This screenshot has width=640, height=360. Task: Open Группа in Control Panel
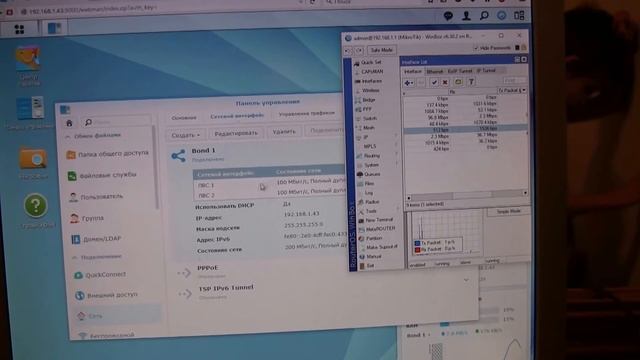87,218
